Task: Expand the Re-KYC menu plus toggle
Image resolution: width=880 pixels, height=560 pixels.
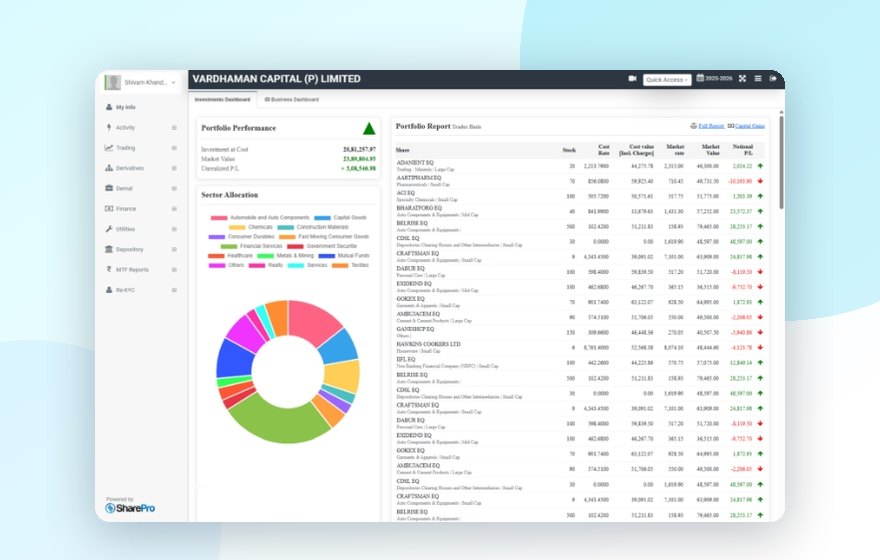Action: pos(174,290)
